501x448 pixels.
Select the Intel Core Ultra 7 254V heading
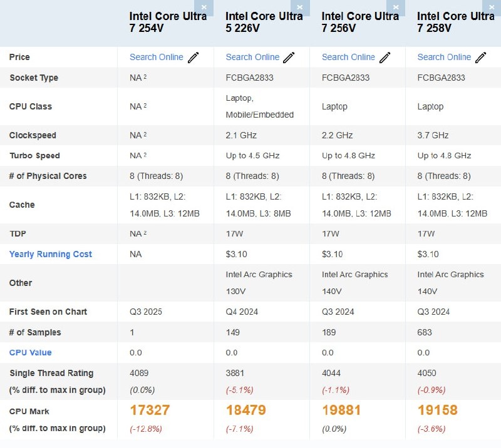pyautogui.click(x=168, y=22)
